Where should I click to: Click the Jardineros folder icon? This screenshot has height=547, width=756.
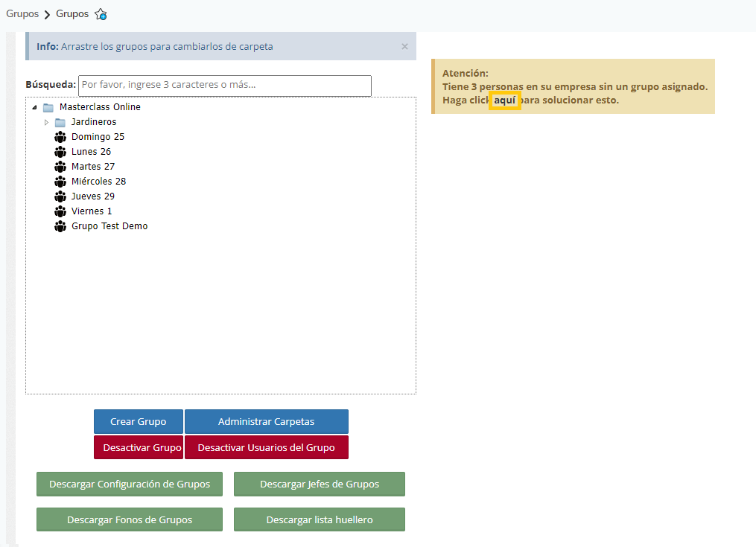[60, 122]
